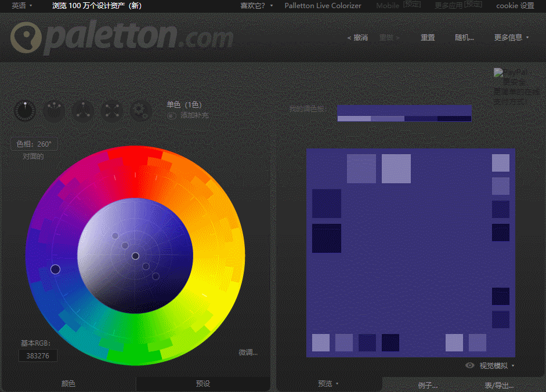The height and width of the screenshot is (392, 546).
Task: Click the 色相: 260° hue field
Action: (x=34, y=144)
